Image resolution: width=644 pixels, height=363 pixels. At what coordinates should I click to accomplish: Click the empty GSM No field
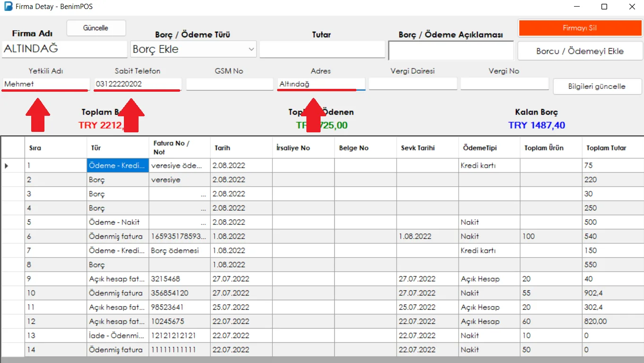tap(229, 84)
